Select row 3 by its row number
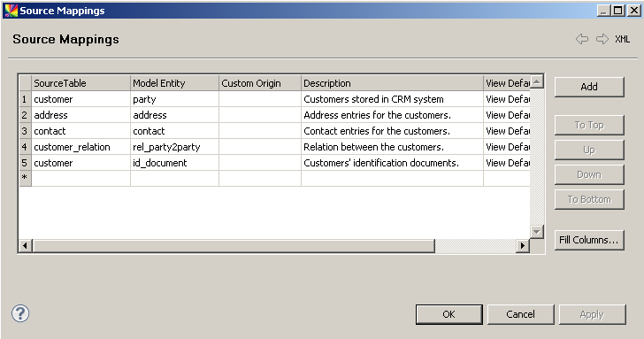The image size is (644, 339). pyautogui.click(x=25, y=131)
